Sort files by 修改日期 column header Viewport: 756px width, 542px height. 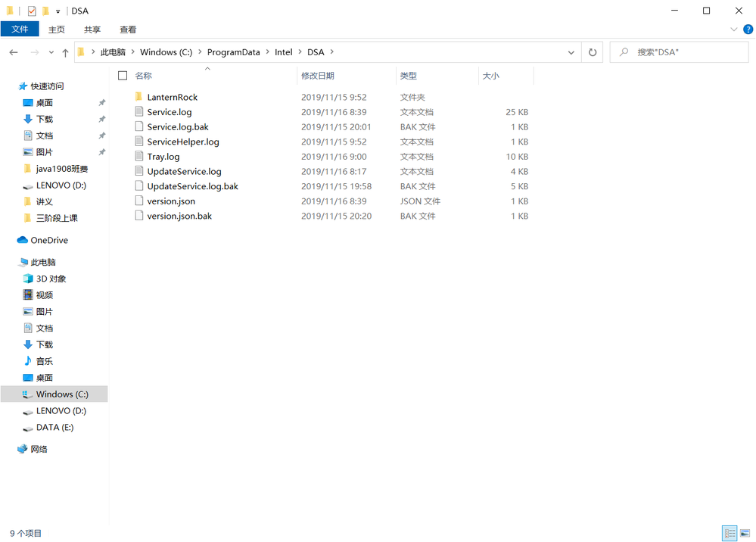(318, 76)
